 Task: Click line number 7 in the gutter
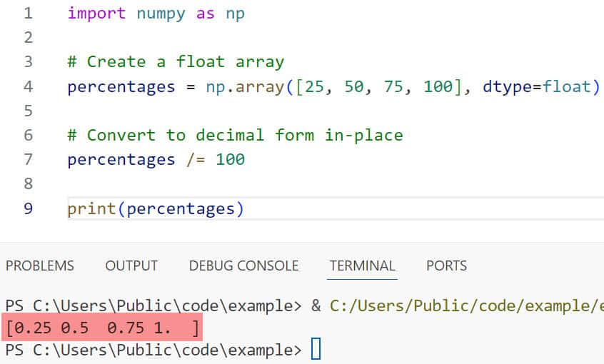28,159
